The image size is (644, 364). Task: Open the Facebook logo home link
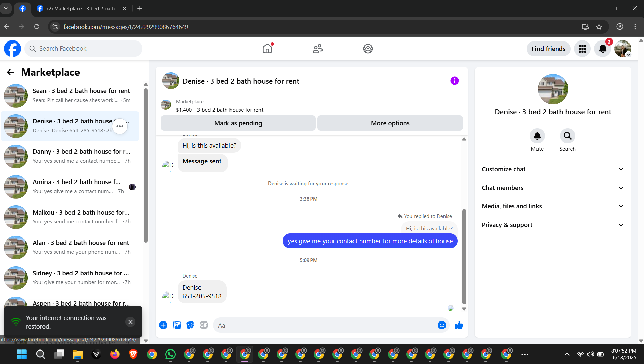pyautogui.click(x=12, y=49)
